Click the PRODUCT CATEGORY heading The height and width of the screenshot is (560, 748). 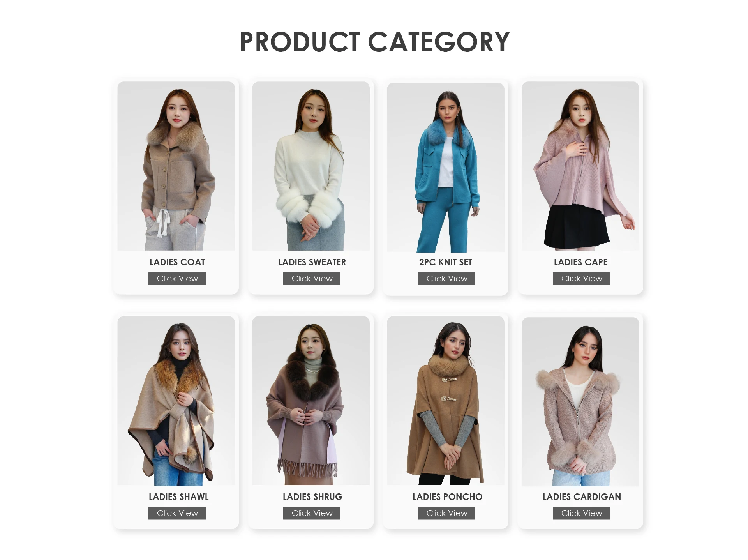[374, 42]
